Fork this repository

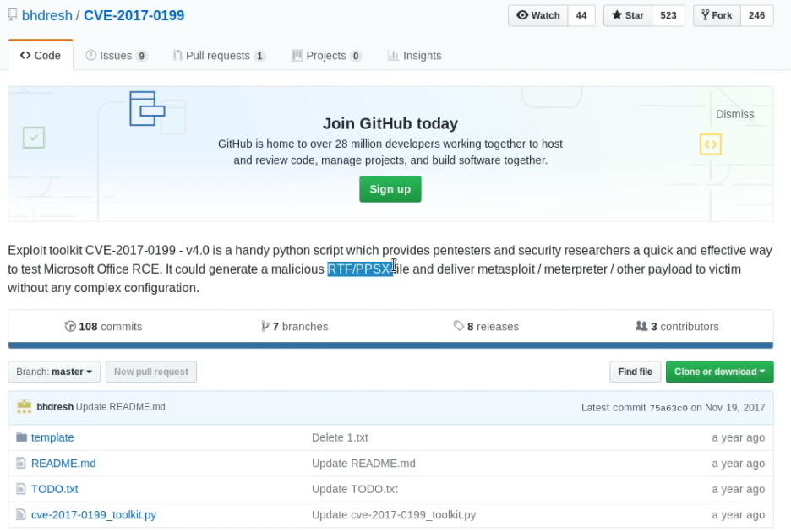(x=717, y=15)
